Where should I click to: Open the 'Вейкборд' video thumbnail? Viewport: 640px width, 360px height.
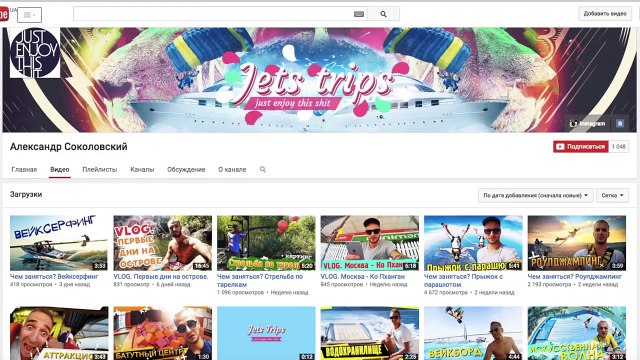[473, 333]
